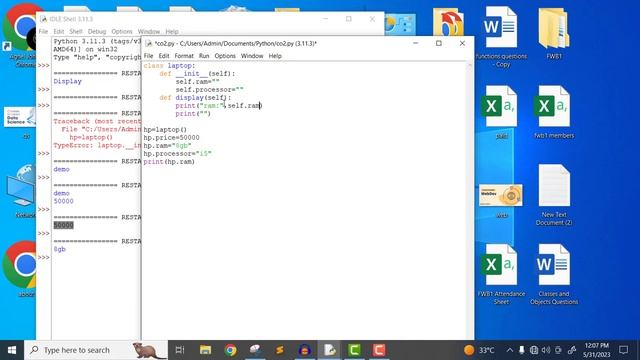Click the microphone tray icon
Image resolution: width=640 pixels, height=360 pixels.
(x=522, y=350)
